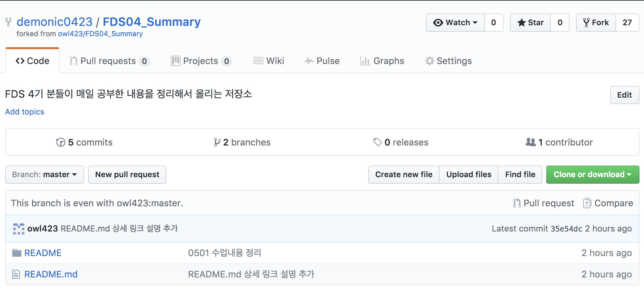Open latest commit 35e54dc
This screenshot has height=291, width=644.
tap(566, 229)
